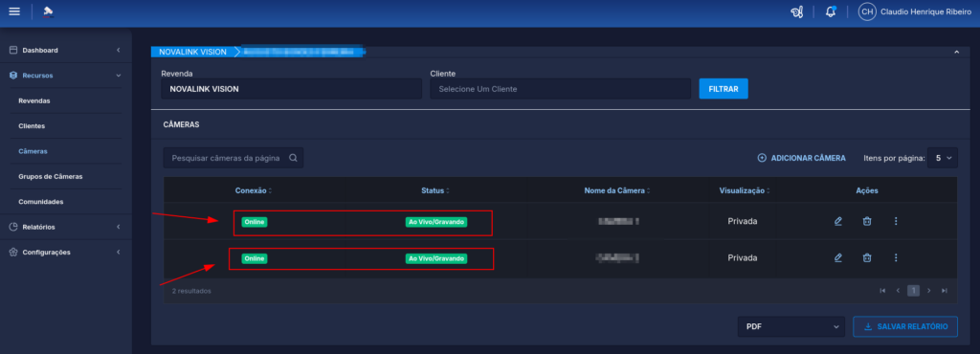Collapse the filter panel with the chevron
This screenshot has width=980, height=354.
[956, 53]
